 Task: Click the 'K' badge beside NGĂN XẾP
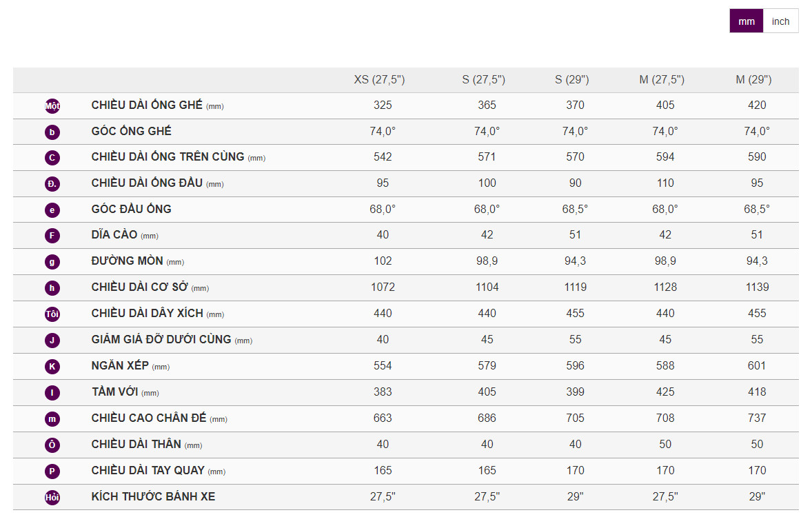pos(52,367)
